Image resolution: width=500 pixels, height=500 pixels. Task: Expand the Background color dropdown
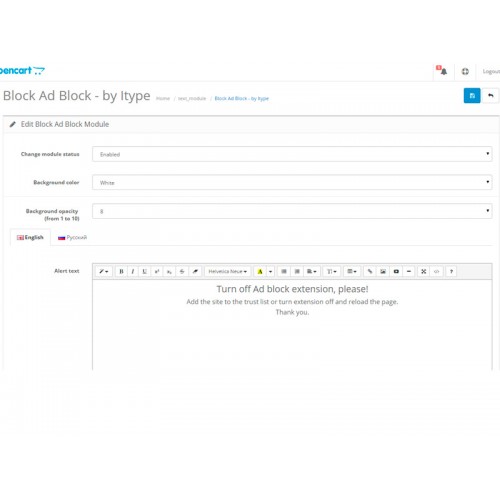(x=292, y=182)
